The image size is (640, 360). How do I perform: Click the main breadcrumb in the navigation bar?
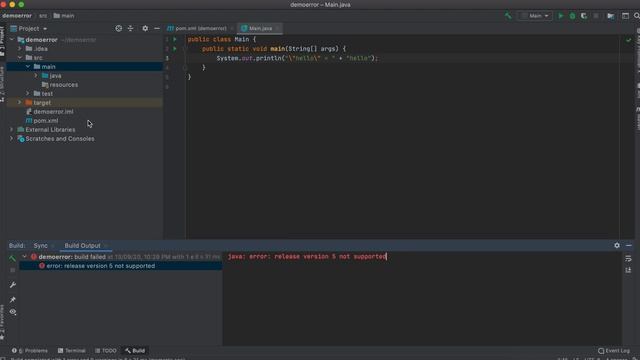(x=64, y=16)
